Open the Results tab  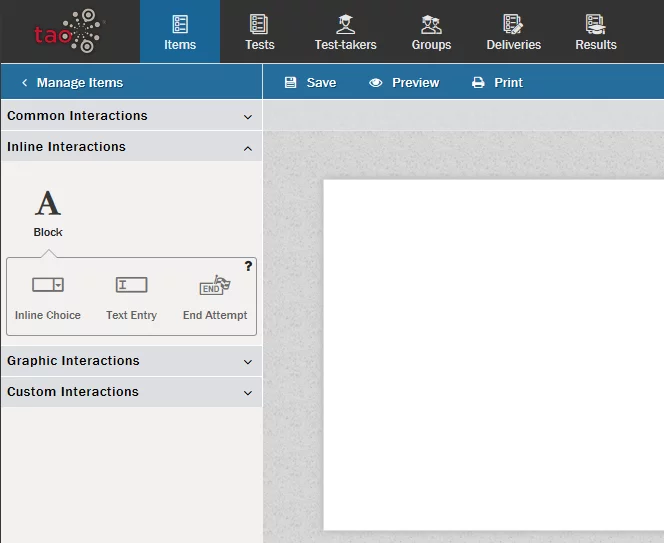[596, 32]
